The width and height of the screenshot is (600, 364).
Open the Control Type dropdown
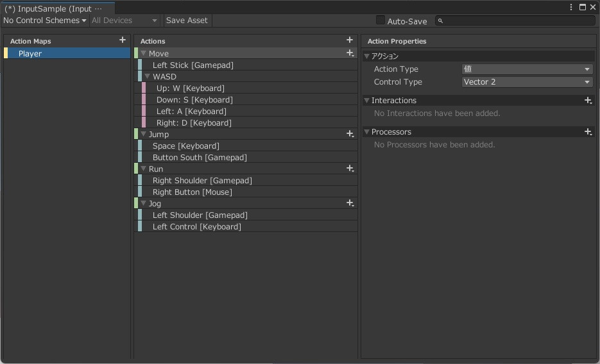tap(527, 82)
